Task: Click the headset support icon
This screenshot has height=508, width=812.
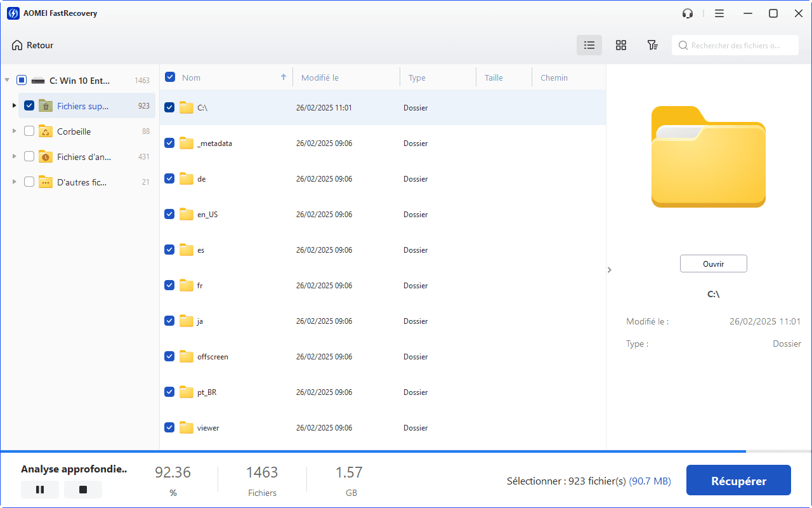Action: (x=688, y=13)
